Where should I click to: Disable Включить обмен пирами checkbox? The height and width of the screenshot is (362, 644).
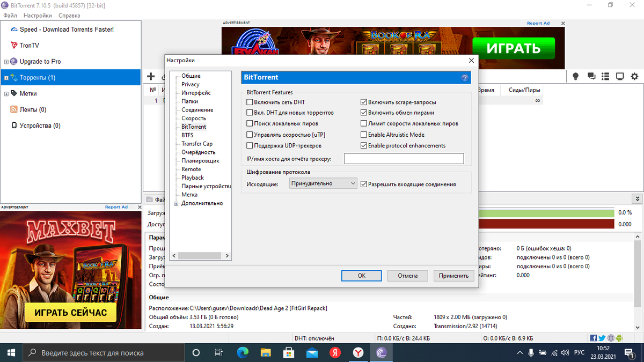364,113
